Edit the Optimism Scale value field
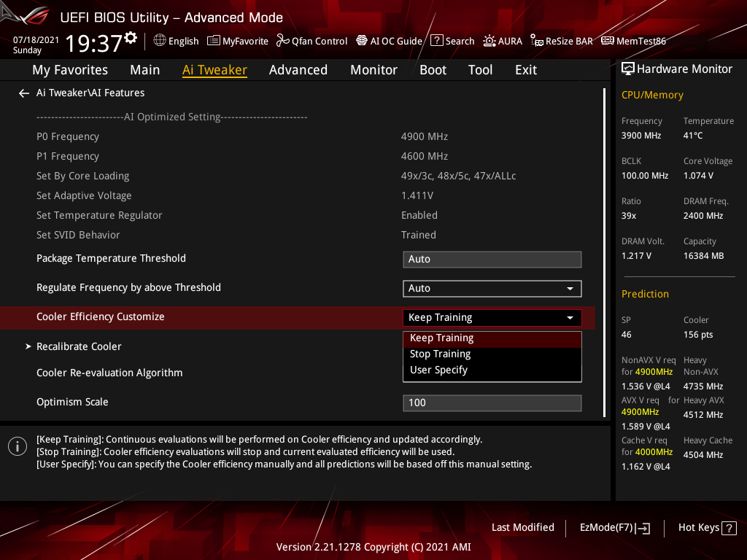Viewport: 747px width, 560px height. [492, 402]
